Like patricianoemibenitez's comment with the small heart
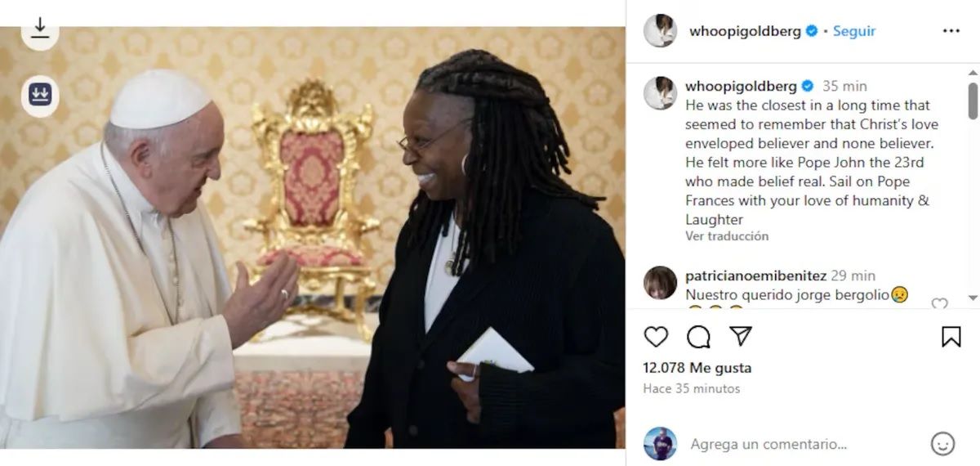 point(939,304)
